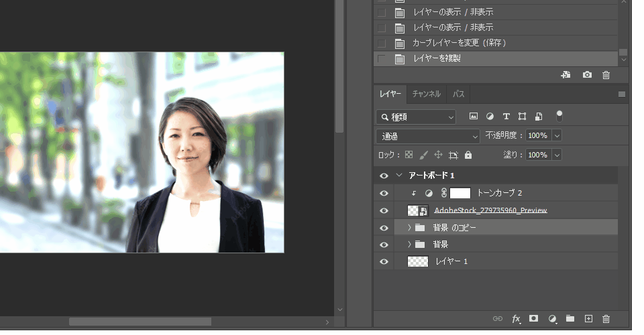This screenshot has width=644, height=335.
Task: Click the レイヤー 1 thumbnail
Action: [x=418, y=261]
